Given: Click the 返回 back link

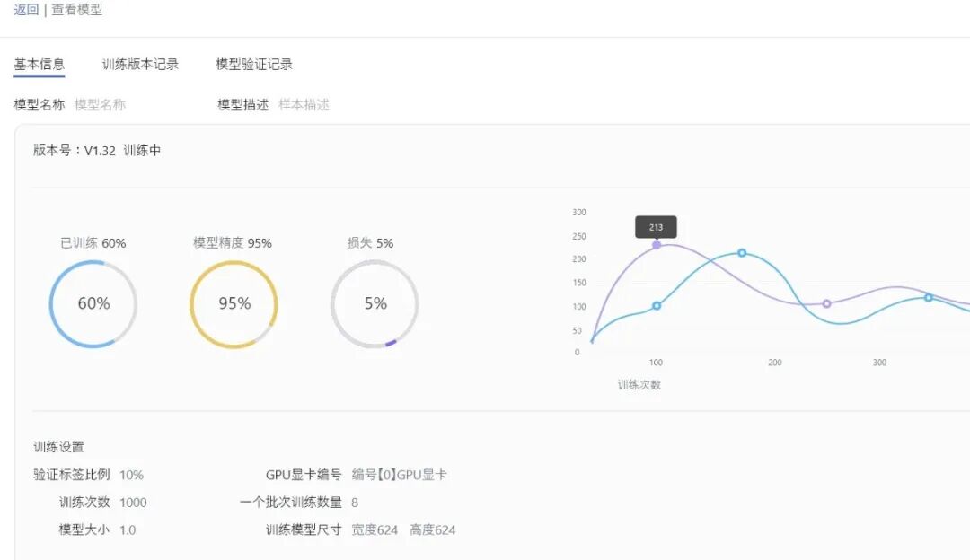Looking at the screenshot, I should tap(25, 9).
